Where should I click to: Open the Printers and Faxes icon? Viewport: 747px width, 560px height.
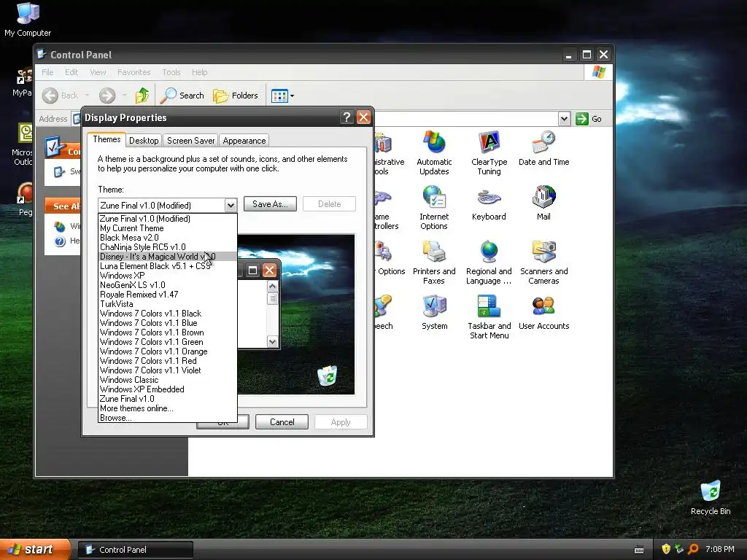click(x=434, y=262)
